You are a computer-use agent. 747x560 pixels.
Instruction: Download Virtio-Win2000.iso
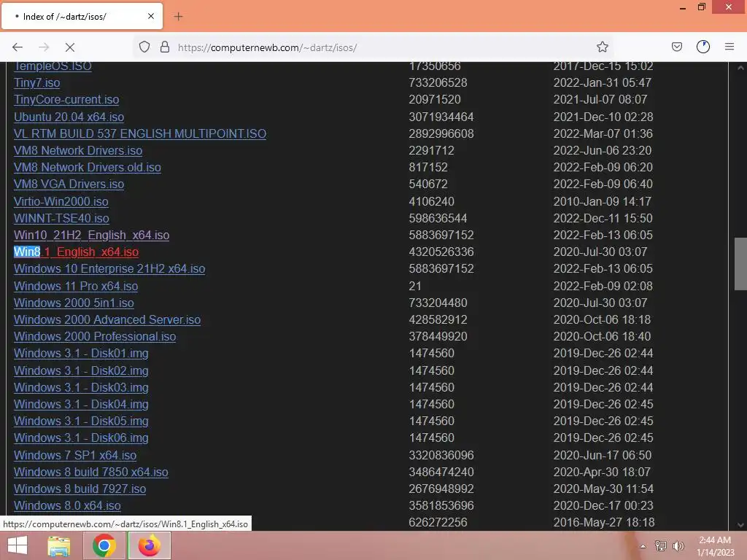61,201
